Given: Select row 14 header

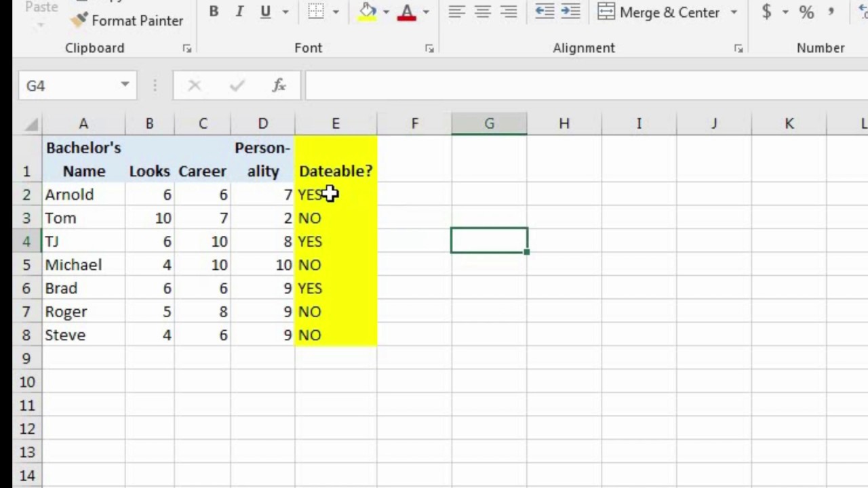Looking at the screenshot, I should click(x=27, y=475).
